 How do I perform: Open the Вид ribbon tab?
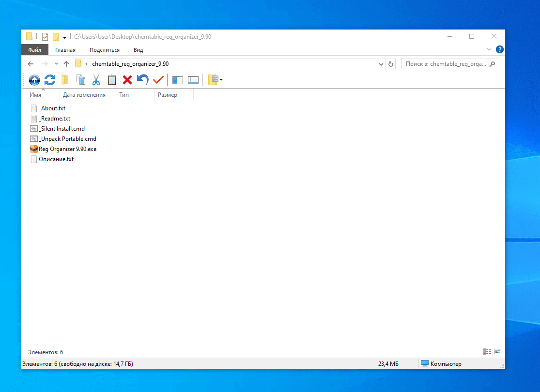tap(139, 50)
